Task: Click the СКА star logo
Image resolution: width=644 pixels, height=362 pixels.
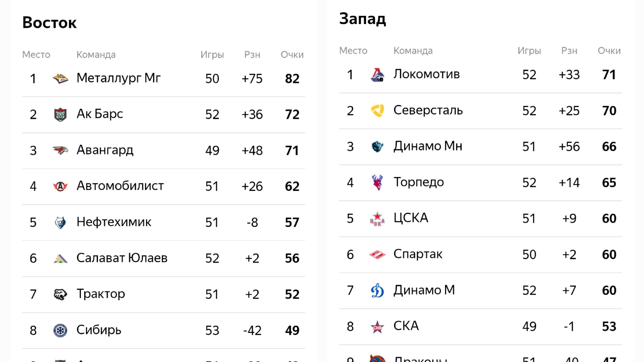Action: (377, 326)
